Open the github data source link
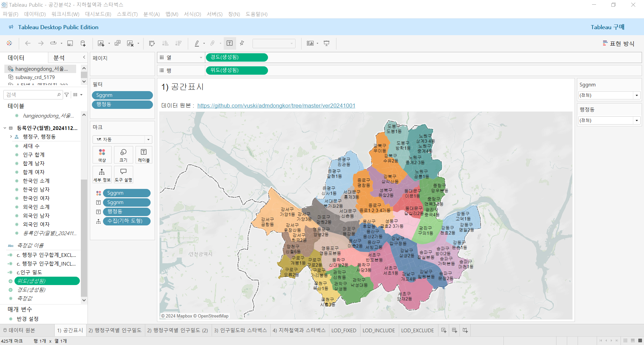 (x=276, y=106)
